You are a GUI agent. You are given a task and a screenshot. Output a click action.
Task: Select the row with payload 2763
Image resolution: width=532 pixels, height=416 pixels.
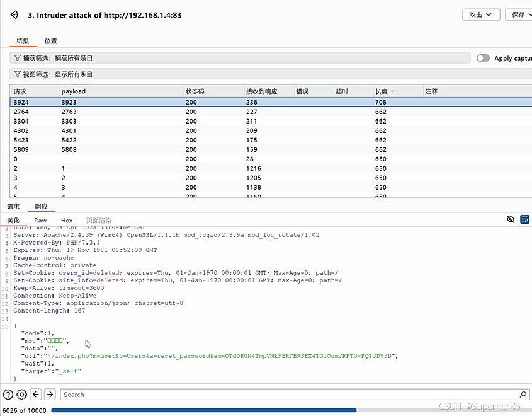tap(271, 112)
